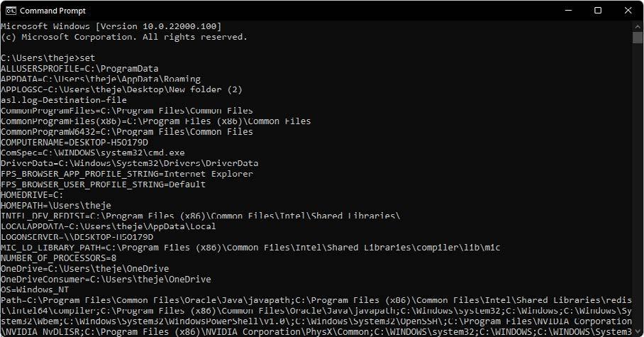Click the Microsoft Windows version line
This screenshot has width=644, height=337.
point(111,26)
